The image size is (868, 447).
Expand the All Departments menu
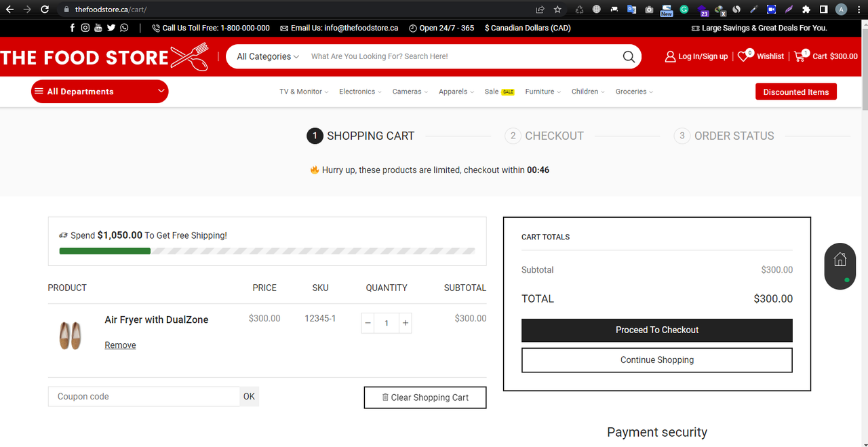100,92
